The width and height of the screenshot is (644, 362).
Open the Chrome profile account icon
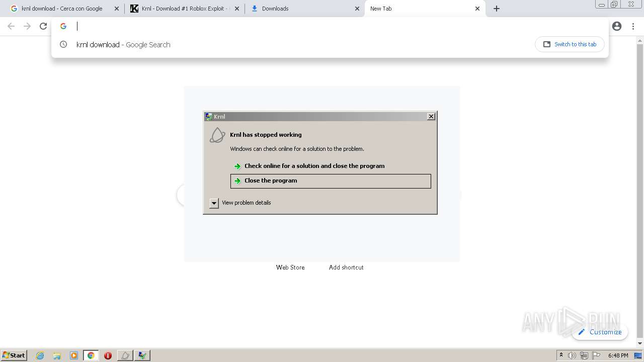pos(617,26)
